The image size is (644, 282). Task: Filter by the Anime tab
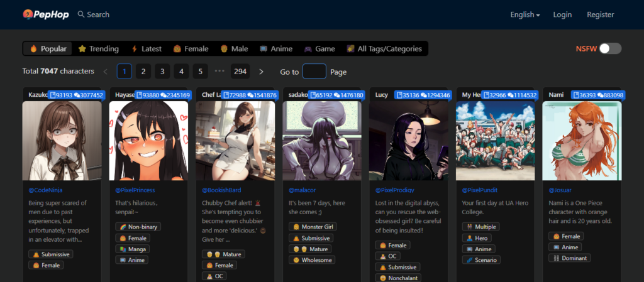[x=276, y=49]
